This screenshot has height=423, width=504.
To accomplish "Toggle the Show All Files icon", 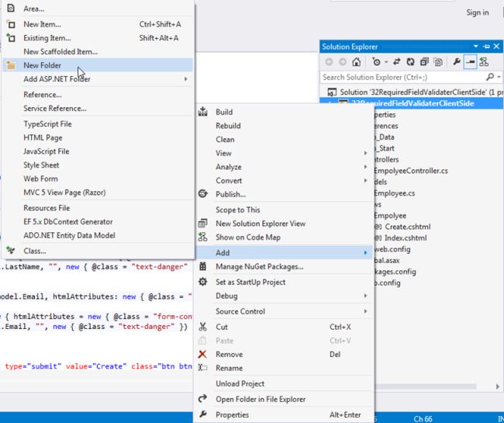I will [x=438, y=62].
